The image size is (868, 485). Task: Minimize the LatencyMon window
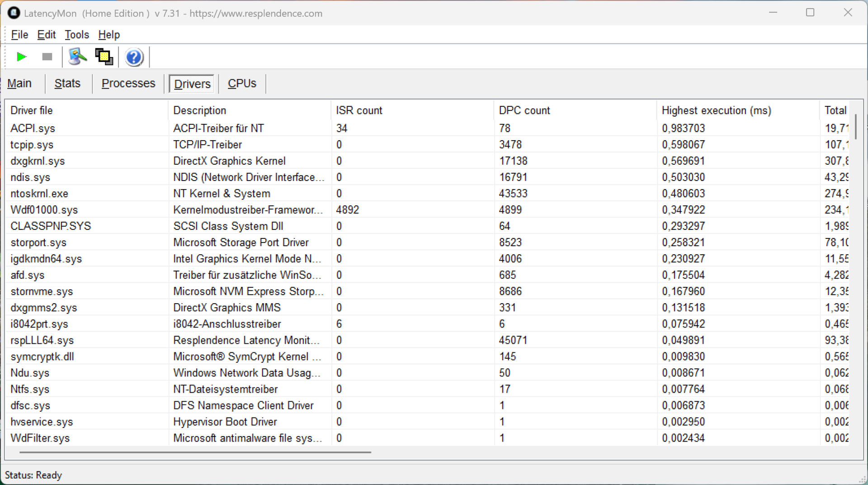tap(773, 13)
